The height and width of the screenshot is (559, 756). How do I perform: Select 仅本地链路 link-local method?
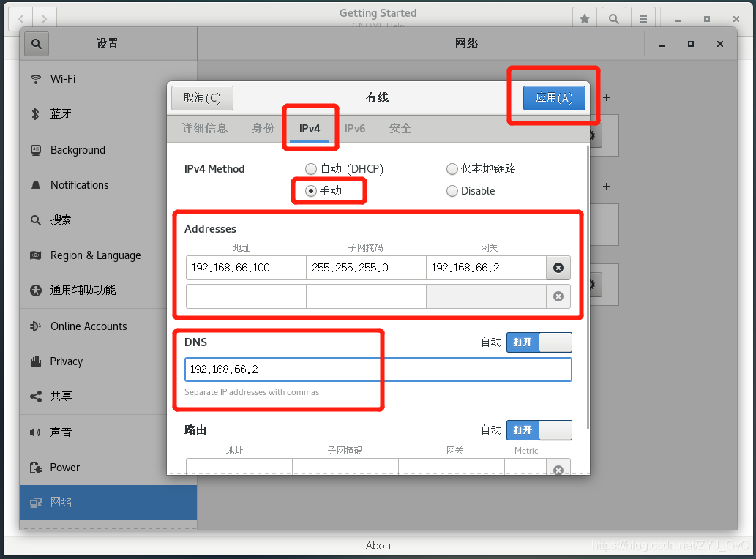(x=481, y=169)
